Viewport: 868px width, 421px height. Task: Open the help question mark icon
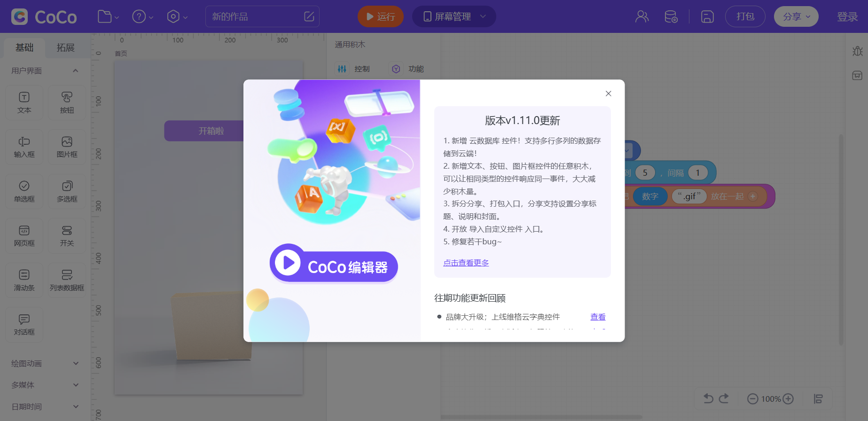[142, 16]
